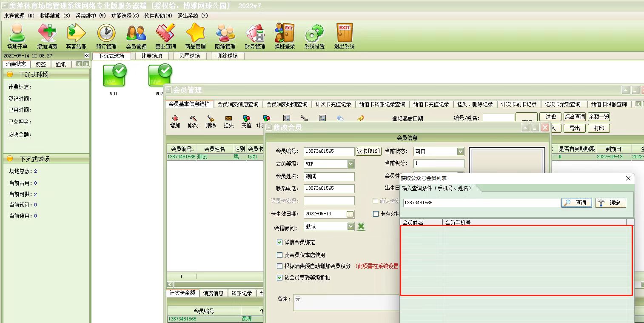The image size is (644, 323).
Task: Open the 系统维护 (W) menu
Action: click(x=90, y=16)
